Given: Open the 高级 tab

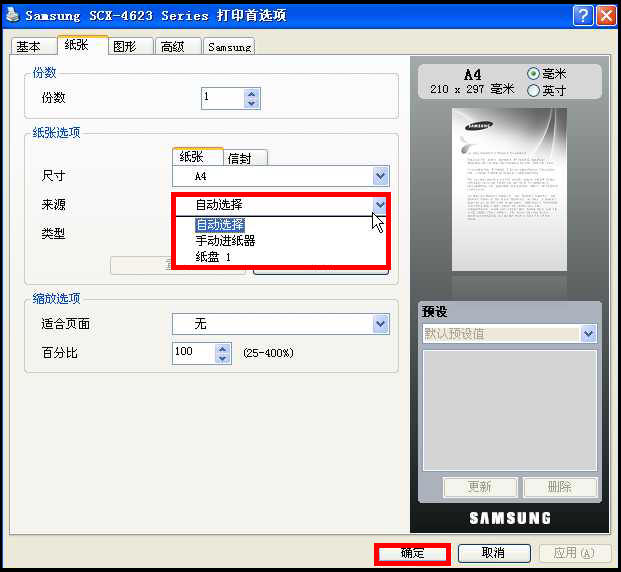Looking at the screenshot, I should coord(178,46).
